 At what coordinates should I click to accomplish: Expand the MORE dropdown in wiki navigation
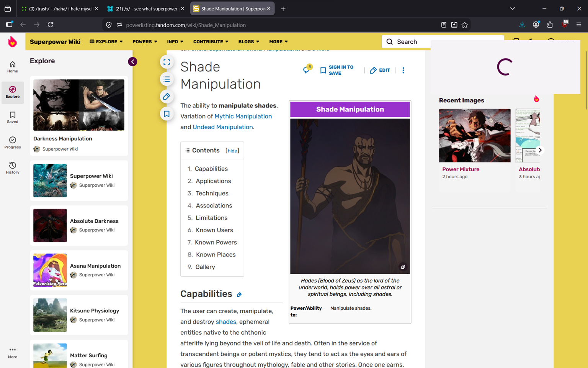[x=278, y=42]
